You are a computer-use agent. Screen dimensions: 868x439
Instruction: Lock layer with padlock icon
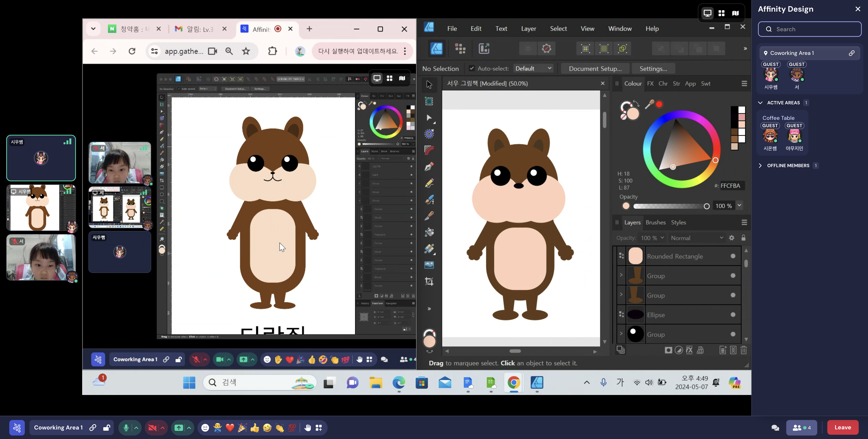point(743,238)
